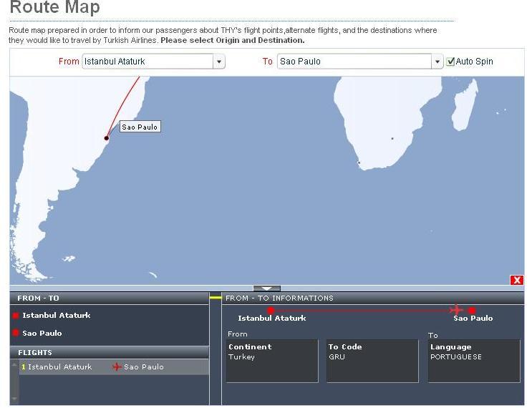Toggle the Auto Spin checkbox
The image size is (532, 408).
[450, 62]
